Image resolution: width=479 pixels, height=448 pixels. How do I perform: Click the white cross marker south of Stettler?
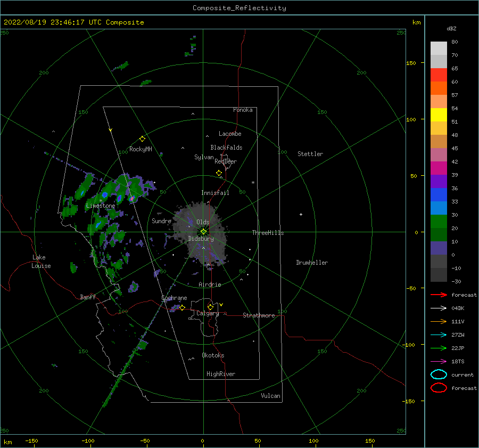301,214
